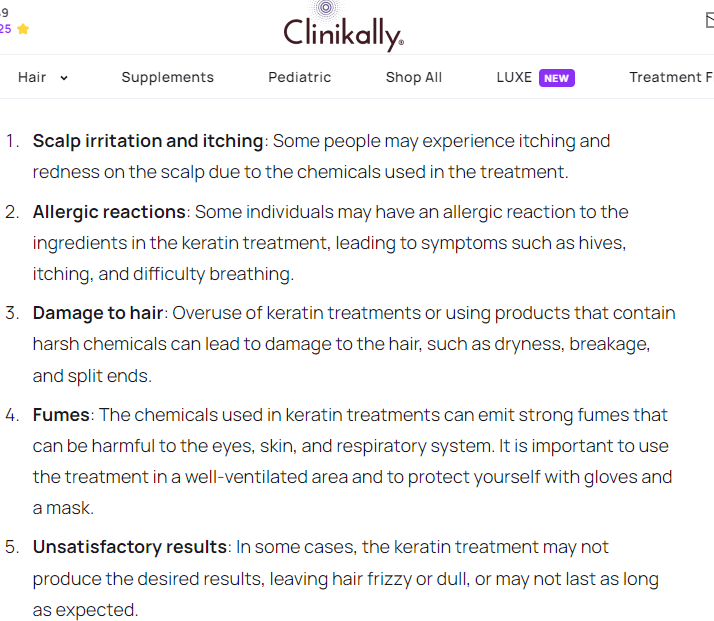Click the spiral emblem above the Clinikally wordmark
The image size is (714, 621).
coord(326,7)
